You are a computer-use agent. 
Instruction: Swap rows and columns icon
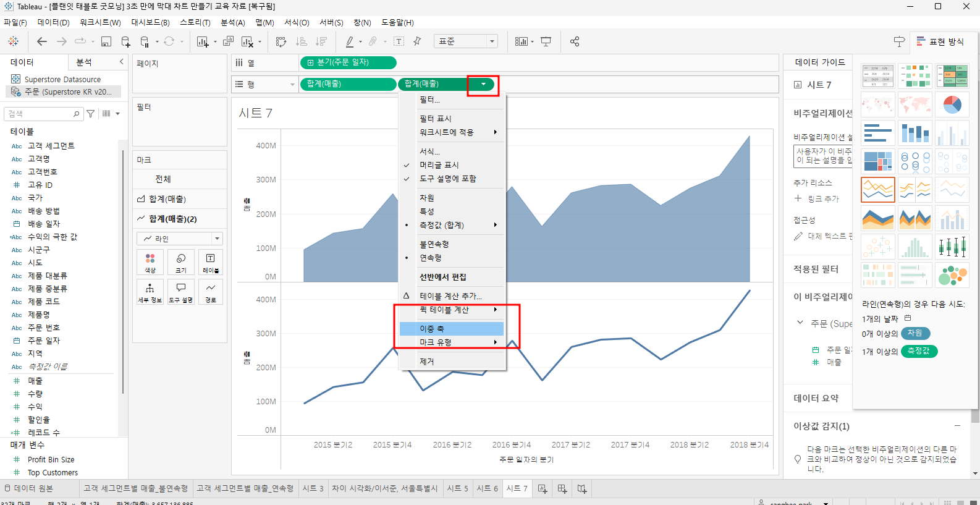coord(281,41)
